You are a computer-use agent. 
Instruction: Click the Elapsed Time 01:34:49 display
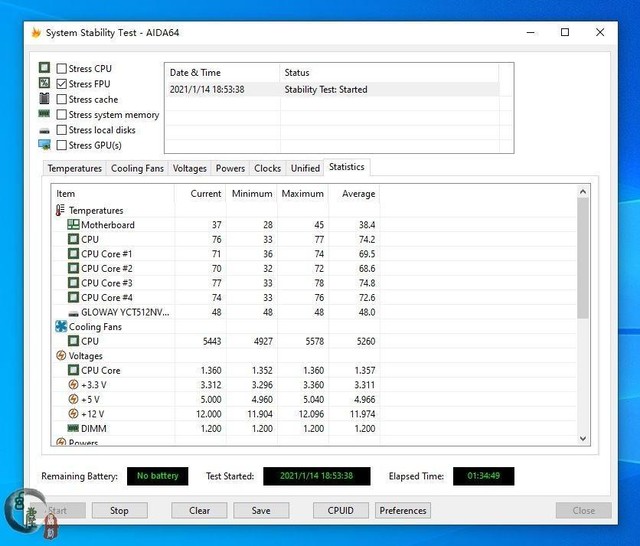point(484,476)
